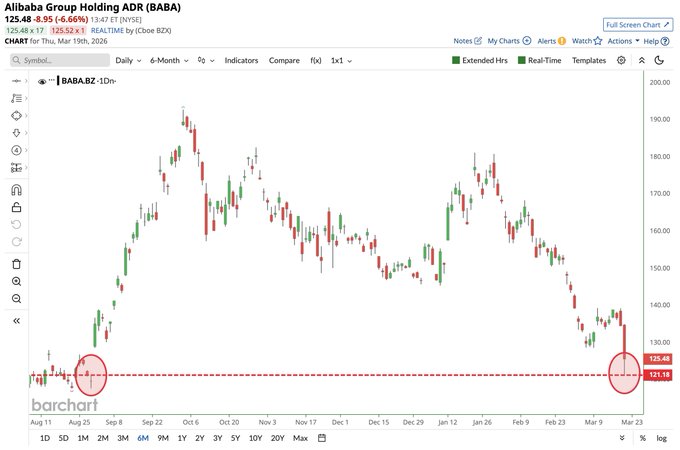Select the 1M time range
680x450 pixels.
point(83,438)
